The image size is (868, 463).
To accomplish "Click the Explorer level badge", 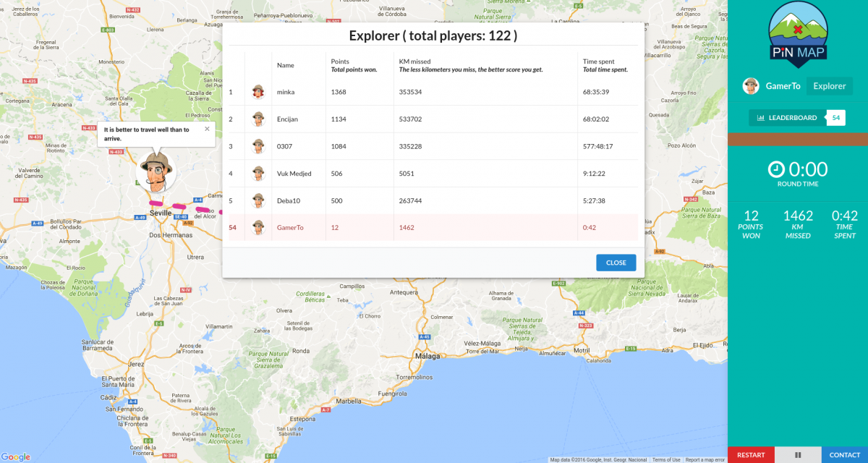I will click(x=829, y=86).
